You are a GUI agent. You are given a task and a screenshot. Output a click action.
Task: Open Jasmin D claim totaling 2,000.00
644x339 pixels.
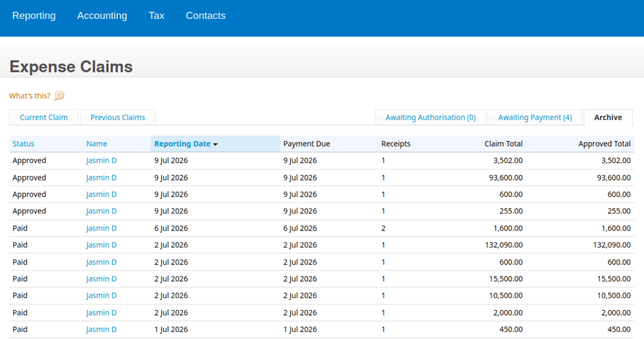pos(101,313)
